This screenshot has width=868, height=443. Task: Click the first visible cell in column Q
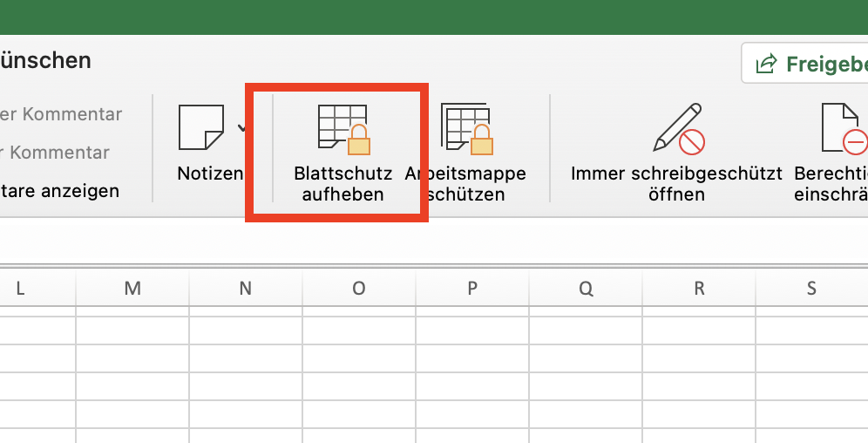click(x=586, y=331)
